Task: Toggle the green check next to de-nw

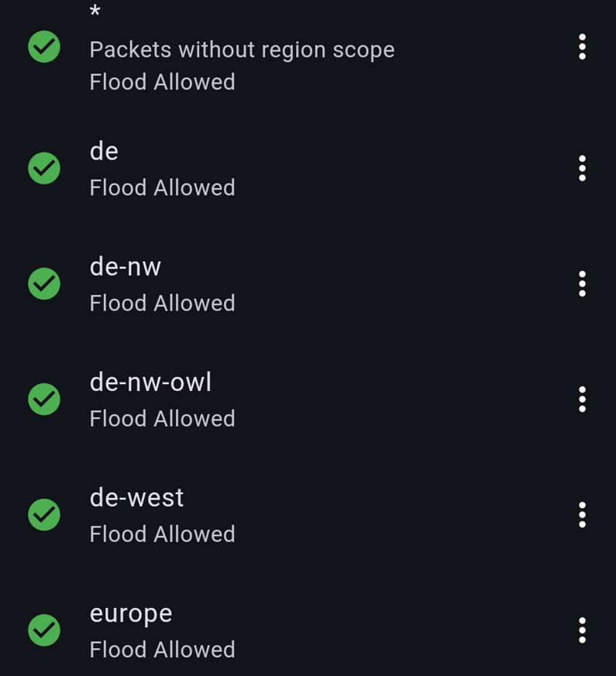Action: click(x=44, y=283)
